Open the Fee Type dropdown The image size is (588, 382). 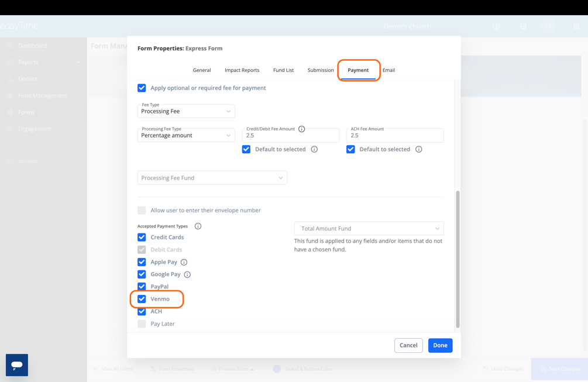tap(186, 111)
